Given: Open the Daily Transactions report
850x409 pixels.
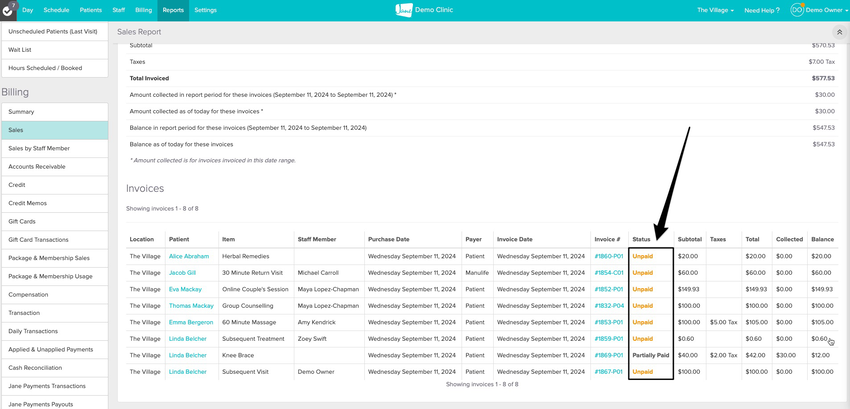Looking at the screenshot, I should click(54, 331).
